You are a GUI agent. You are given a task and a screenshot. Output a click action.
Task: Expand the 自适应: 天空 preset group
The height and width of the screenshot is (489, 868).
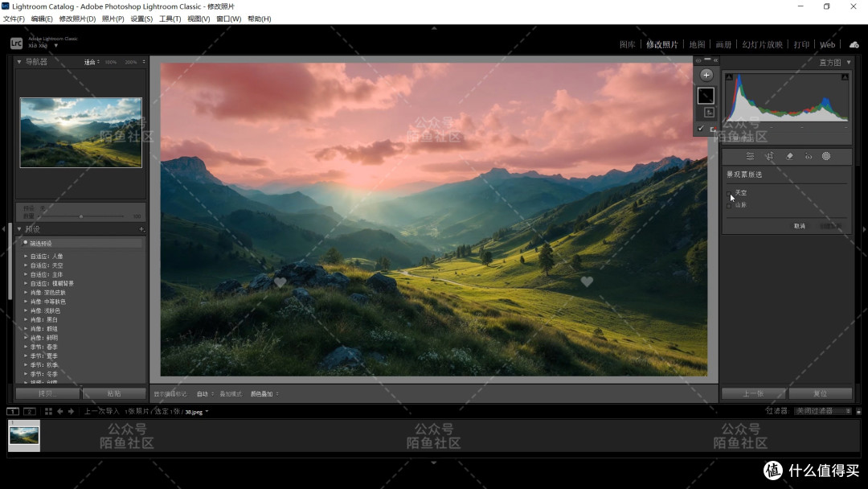coord(26,265)
